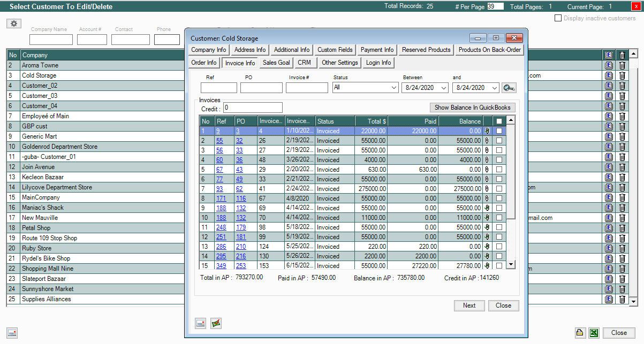Viewport: 644px width, 344px height.
Task: Click the search key icon beside date filters
Action: coord(509,88)
